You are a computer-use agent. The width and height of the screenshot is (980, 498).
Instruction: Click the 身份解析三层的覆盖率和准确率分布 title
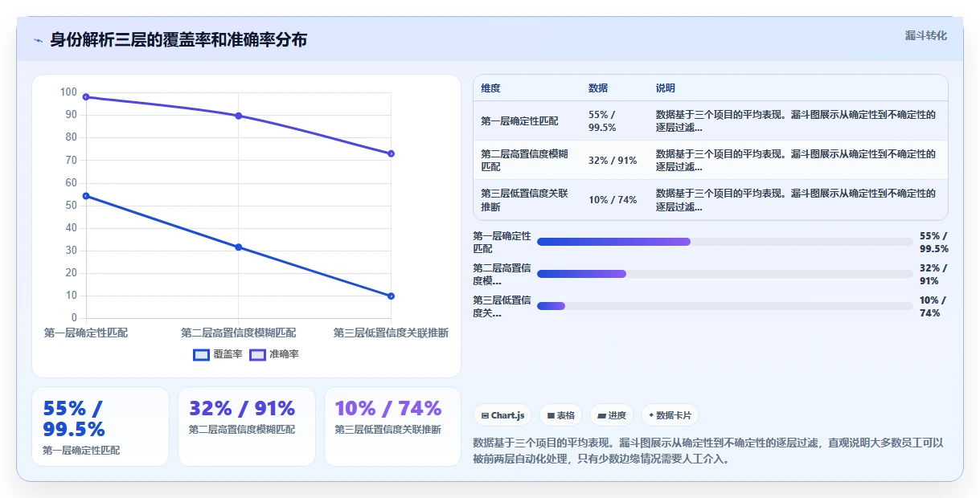pos(178,40)
